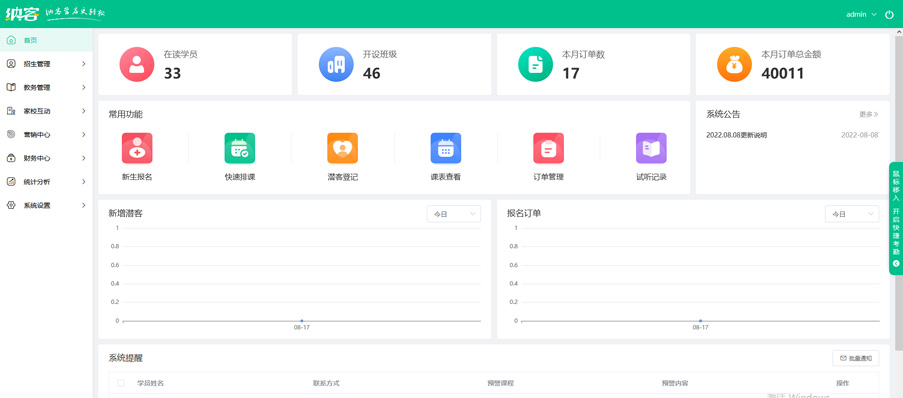Image resolution: width=903 pixels, height=398 pixels.
Task: Click the 本月订单数 value 17
Action: 571,74
